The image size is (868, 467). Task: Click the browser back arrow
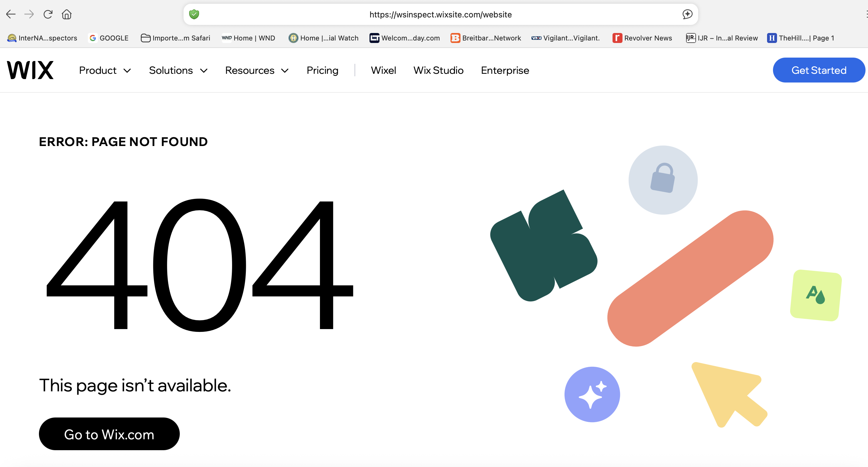tap(11, 14)
